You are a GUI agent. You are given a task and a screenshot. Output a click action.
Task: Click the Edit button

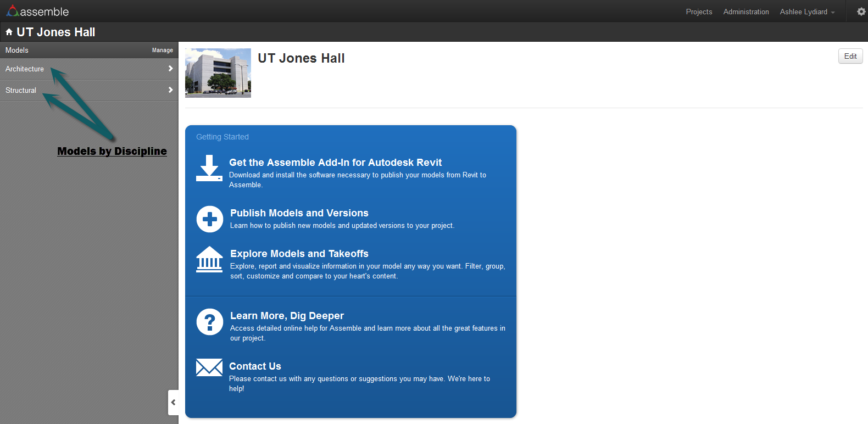click(850, 56)
